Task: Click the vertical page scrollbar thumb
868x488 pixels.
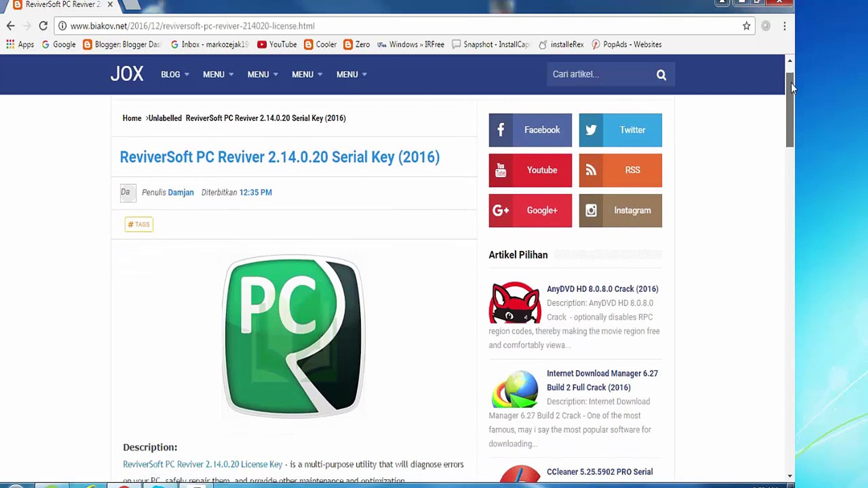Action: 789,110
